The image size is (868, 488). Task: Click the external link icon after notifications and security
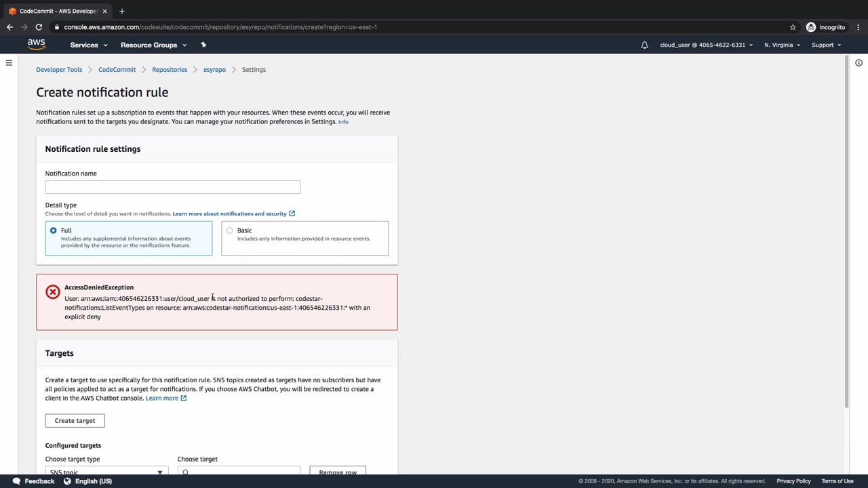coord(292,213)
